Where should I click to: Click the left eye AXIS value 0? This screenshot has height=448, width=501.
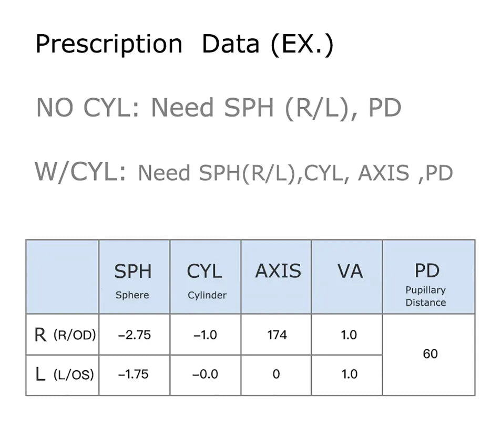point(277,374)
